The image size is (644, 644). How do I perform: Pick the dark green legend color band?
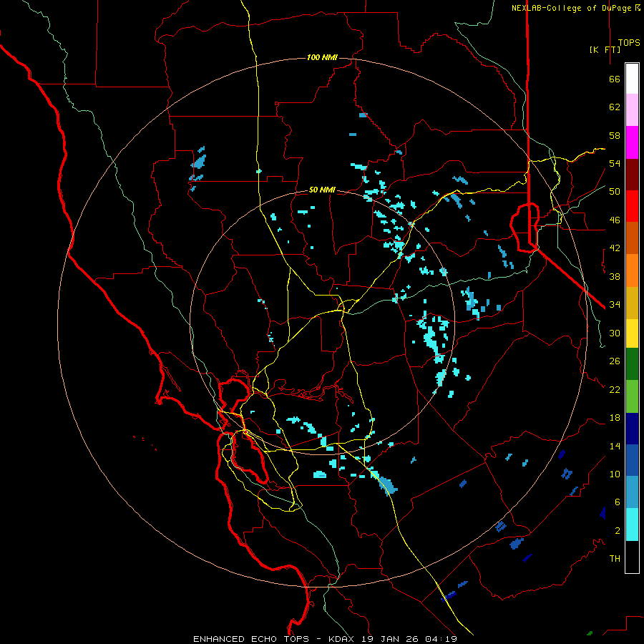632,364
